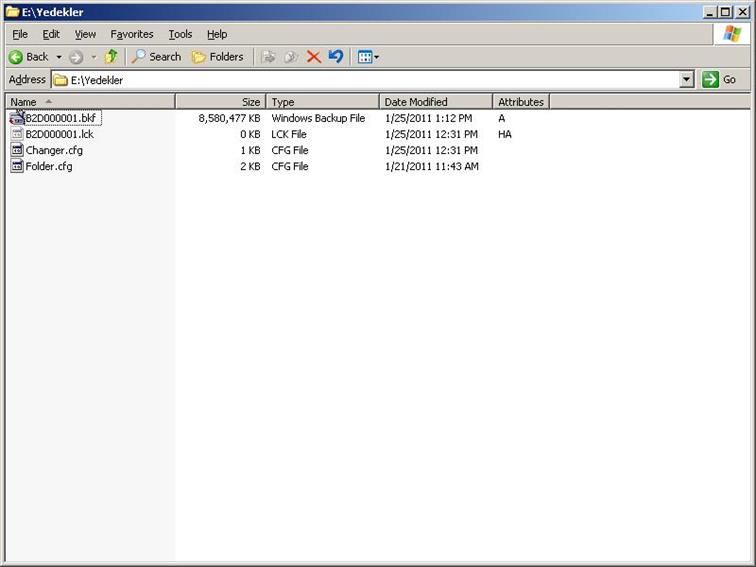Sort by the Size column header
The width and height of the screenshot is (756, 567).
pos(221,102)
